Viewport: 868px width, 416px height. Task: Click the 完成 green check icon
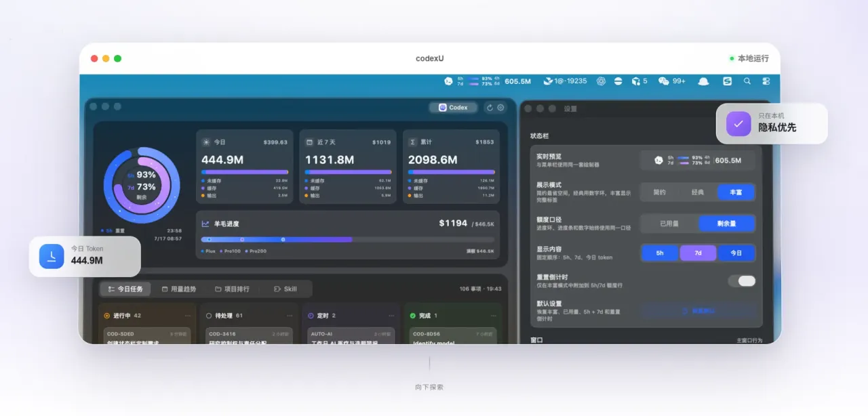[413, 316]
